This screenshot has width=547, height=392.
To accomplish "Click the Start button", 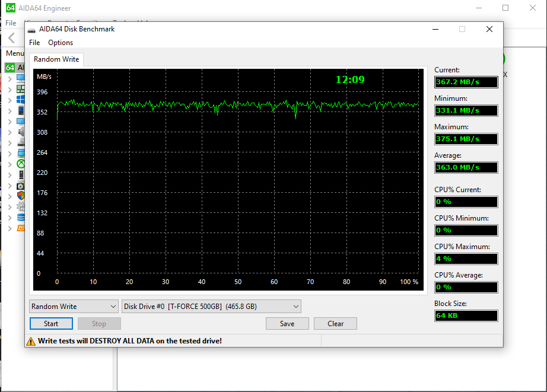I will click(x=51, y=324).
